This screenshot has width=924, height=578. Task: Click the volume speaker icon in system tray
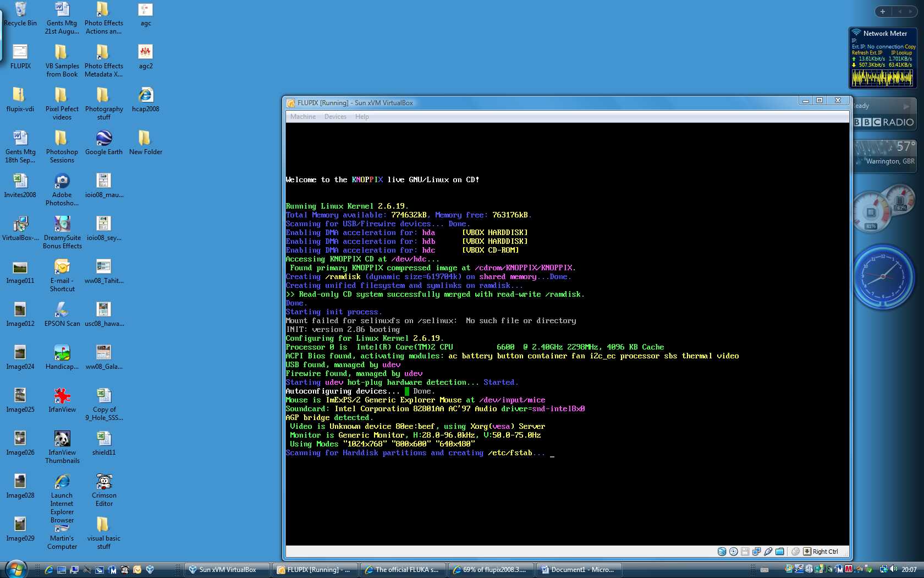[x=893, y=569]
